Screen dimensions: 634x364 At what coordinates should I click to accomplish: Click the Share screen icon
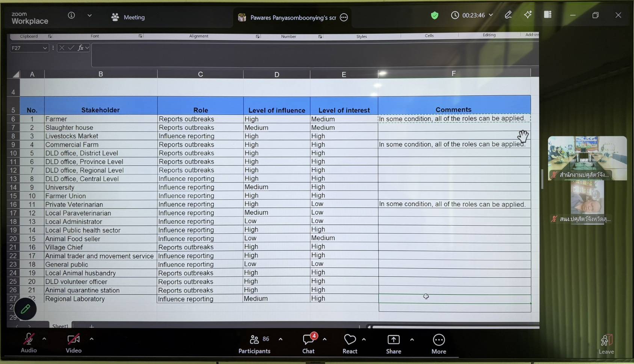[x=393, y=340]
